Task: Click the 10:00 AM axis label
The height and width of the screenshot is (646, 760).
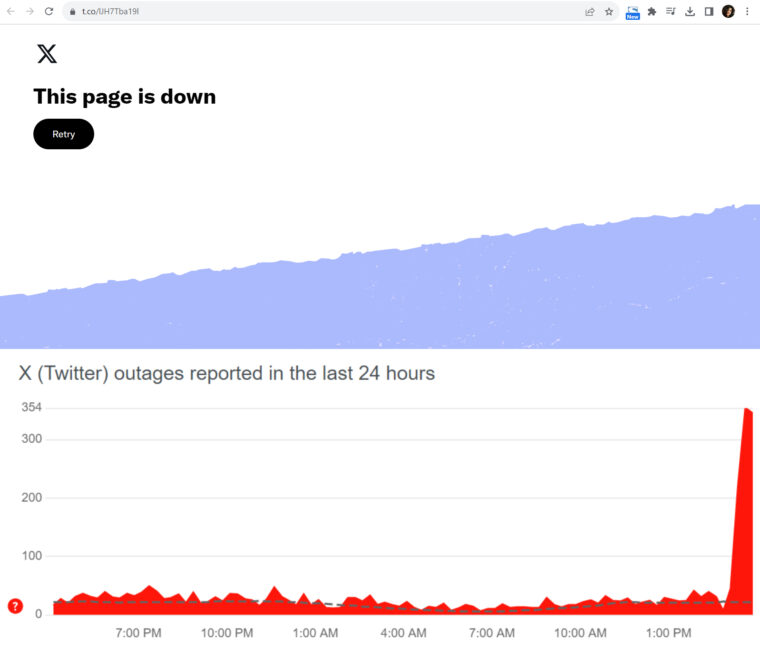Action: (x=581, y=632)
